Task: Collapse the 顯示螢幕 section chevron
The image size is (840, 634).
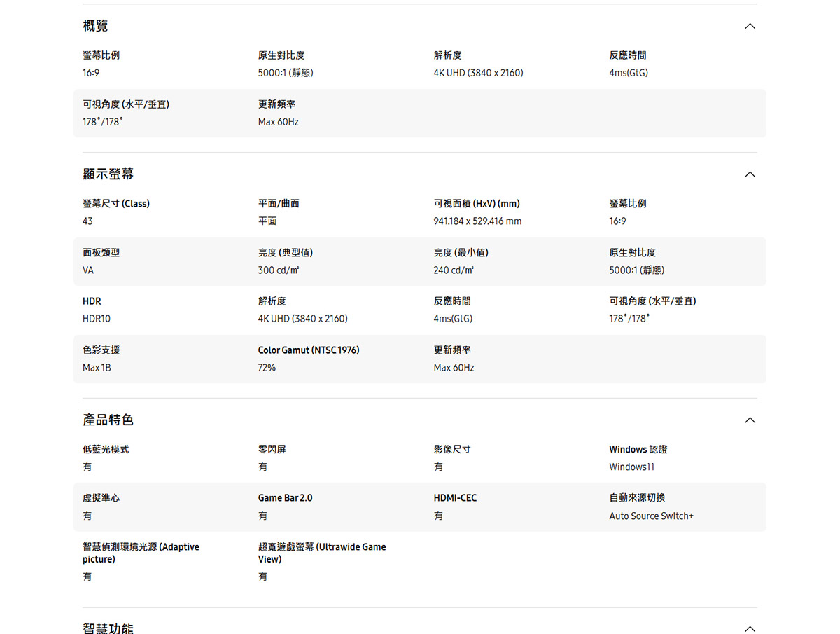Action: click(750, 174)
